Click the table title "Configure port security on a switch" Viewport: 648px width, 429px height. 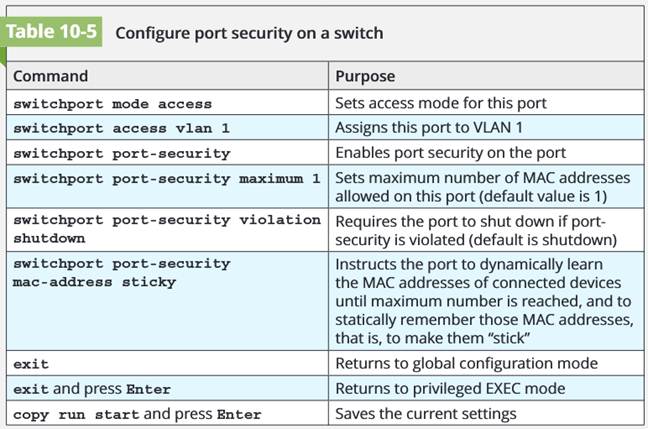249,32
